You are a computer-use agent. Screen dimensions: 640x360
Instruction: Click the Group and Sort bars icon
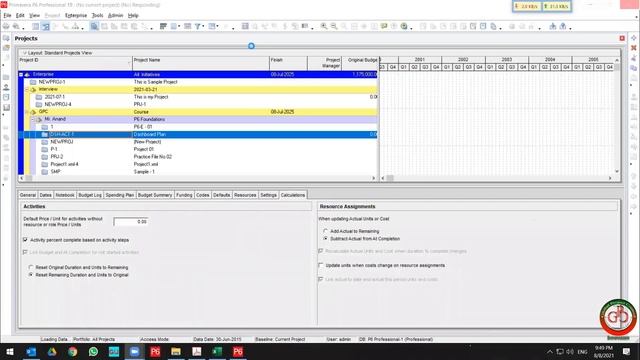[163, 26]
